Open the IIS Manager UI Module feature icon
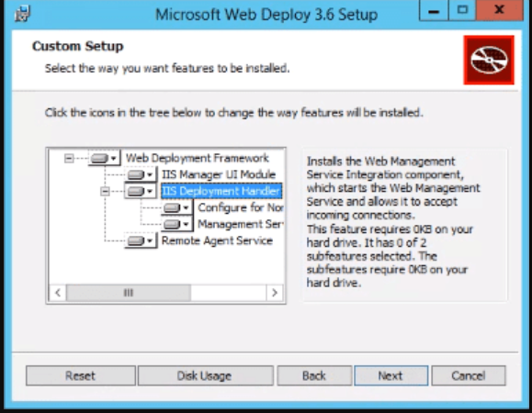The width and height of the screenshot is (532, 413). (x=141, y=174)
